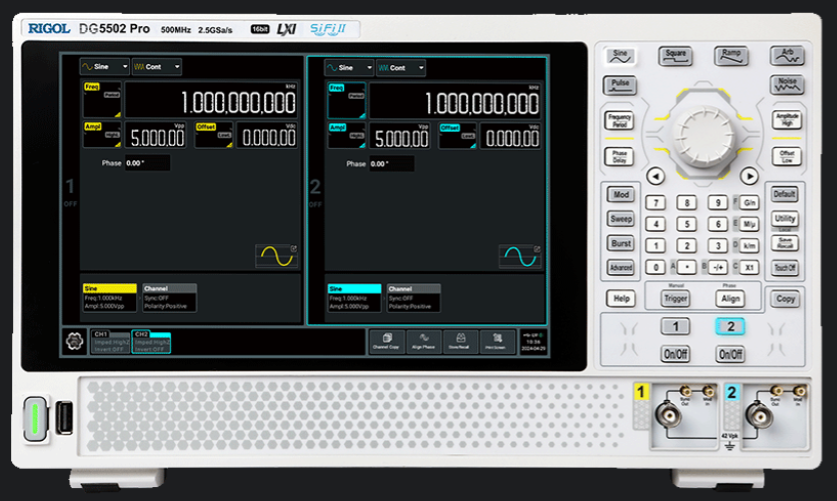Move cursor right with the right arrow key
This screenshot has width=837, height=501.
point(749,176)
